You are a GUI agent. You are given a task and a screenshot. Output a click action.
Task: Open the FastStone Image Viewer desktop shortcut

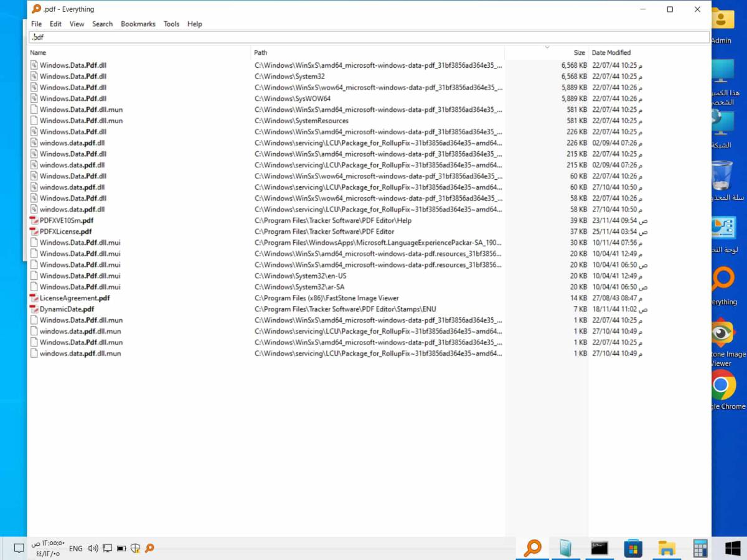pyautogui.click(x=722, y=334)
